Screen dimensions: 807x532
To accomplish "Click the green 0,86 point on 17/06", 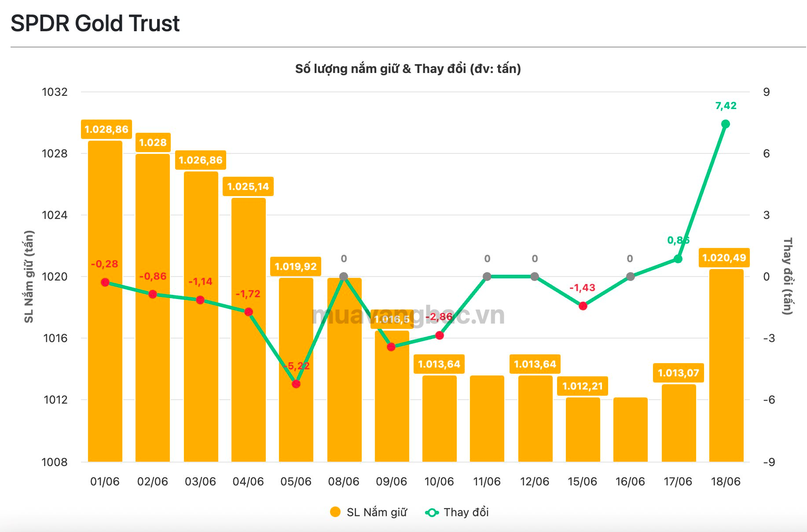I will (x=678, y=259).
